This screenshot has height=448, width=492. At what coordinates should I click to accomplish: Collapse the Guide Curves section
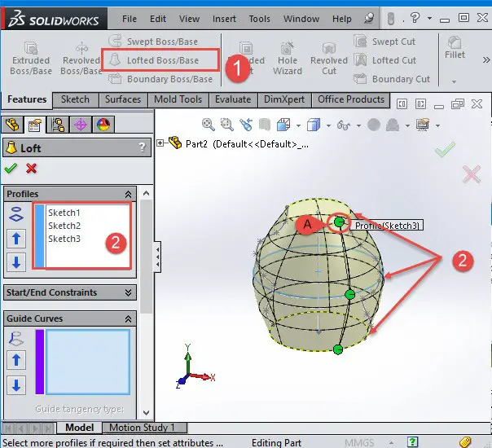click(128, 319)
